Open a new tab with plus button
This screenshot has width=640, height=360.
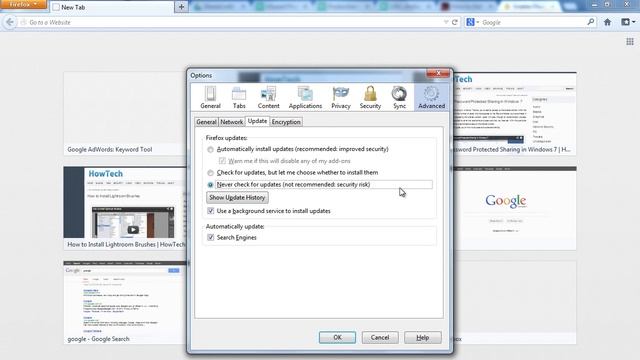181,7
